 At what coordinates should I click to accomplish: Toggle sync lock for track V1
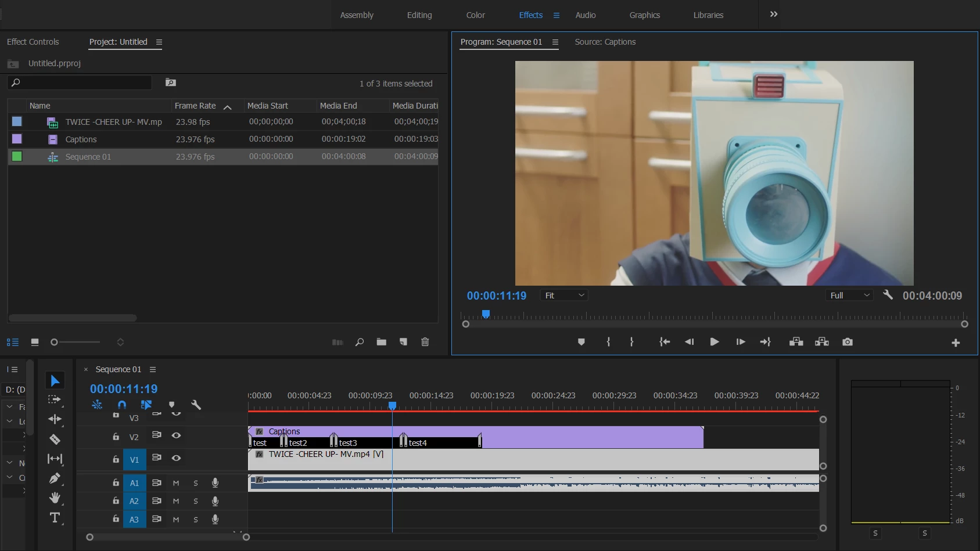point(156,458)
